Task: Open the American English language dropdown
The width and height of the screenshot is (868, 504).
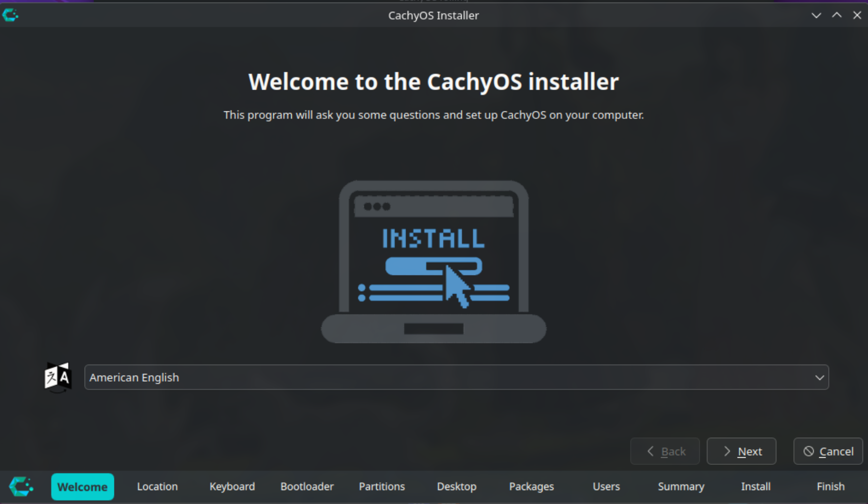Action: tap(456, 377)
